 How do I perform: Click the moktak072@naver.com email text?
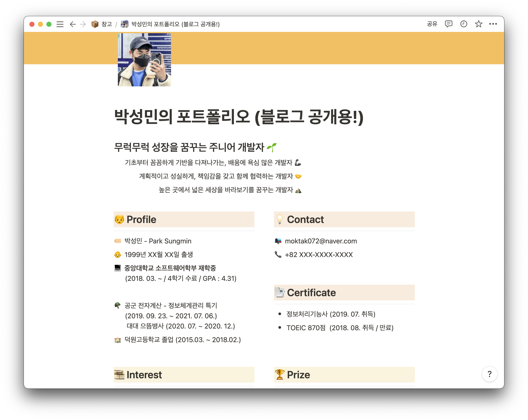321,241
